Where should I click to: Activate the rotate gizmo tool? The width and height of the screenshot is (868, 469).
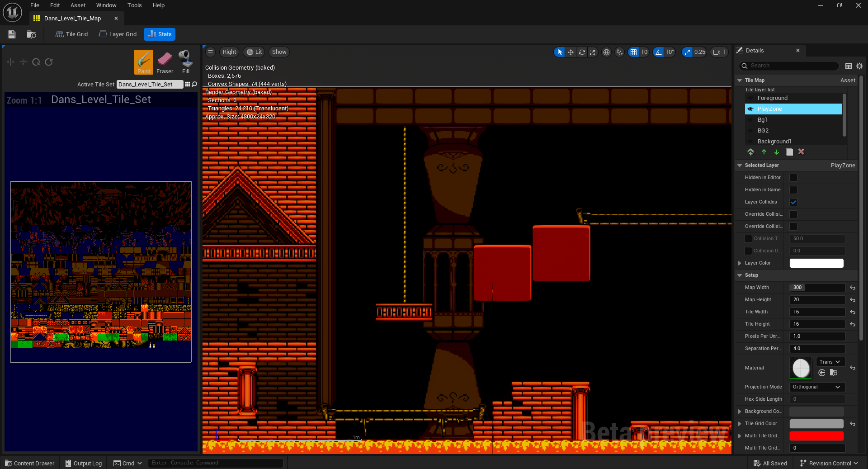pyautogui.click(x=582, y=52)
